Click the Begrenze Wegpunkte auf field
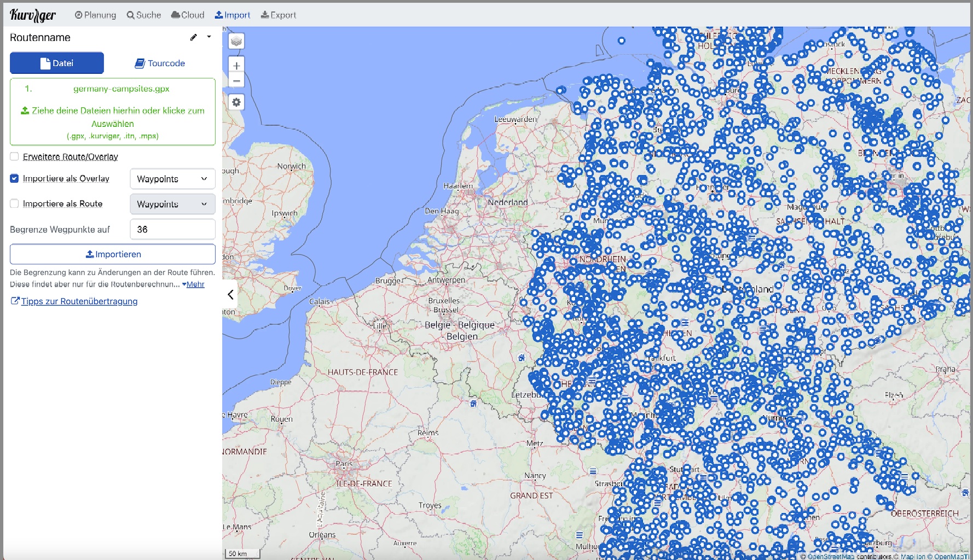The image size is (973, 560). [172, 229]
